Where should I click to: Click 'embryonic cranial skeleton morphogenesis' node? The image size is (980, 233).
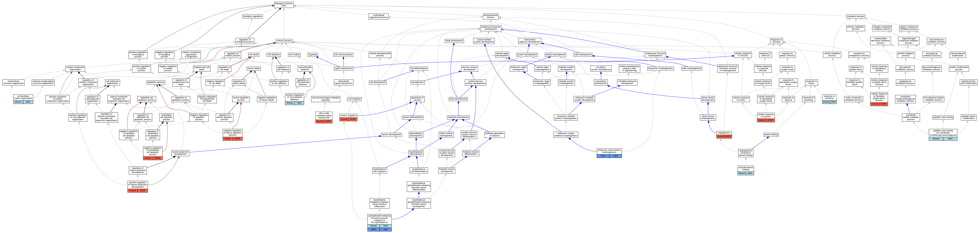(x=566, y=135)
